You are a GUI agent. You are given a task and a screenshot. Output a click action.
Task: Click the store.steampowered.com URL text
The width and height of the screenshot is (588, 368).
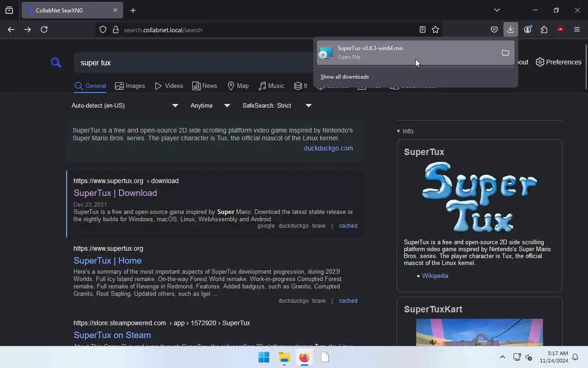162,323
